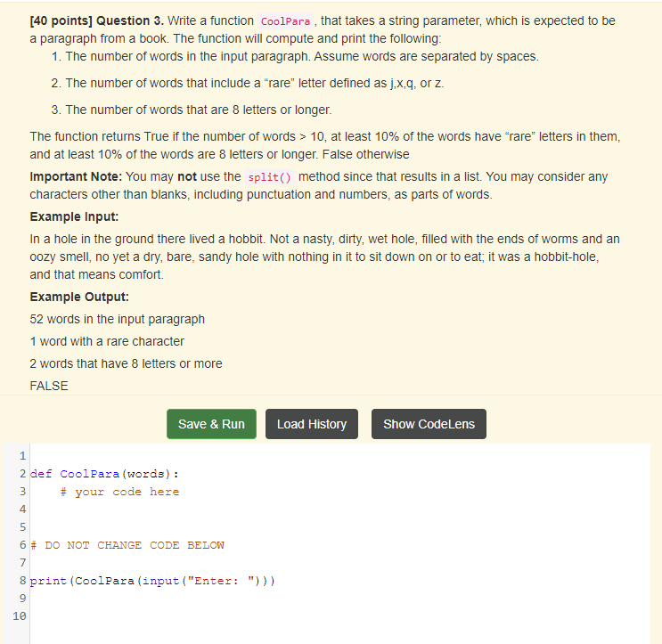Click line number 4 in the editor gutter
This screenshot has height=644, width=662.
tap(22, 509)
